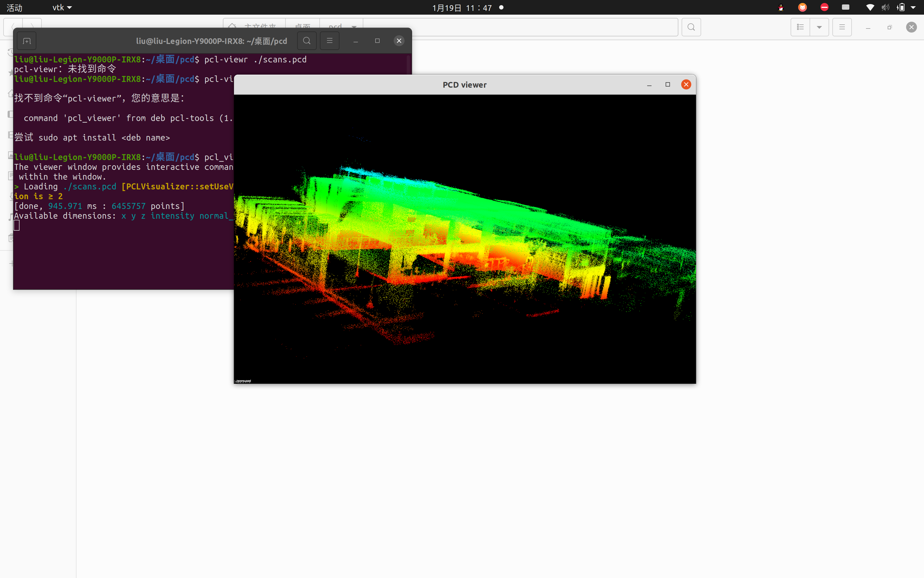Screen dimensions: 924x578
Task: Click the orange cat tray icon
Action: [x=803, y=7]
